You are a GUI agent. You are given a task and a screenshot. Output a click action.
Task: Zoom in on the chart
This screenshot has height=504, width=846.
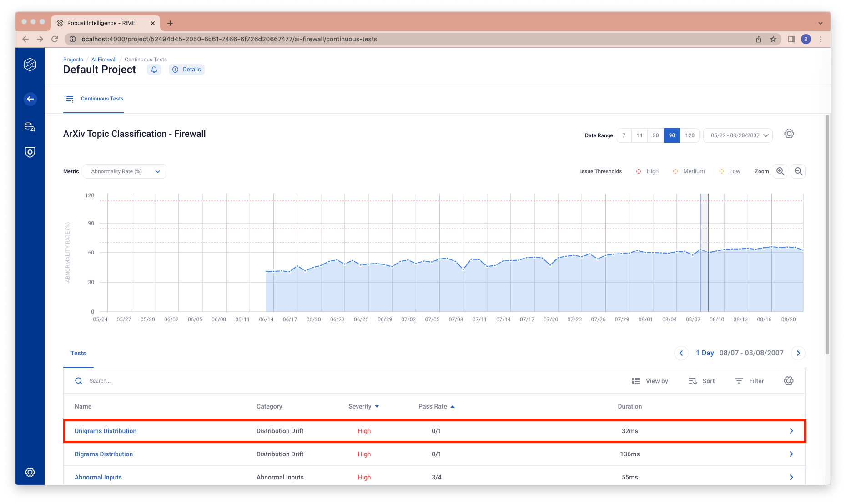[x=781, y=171]
